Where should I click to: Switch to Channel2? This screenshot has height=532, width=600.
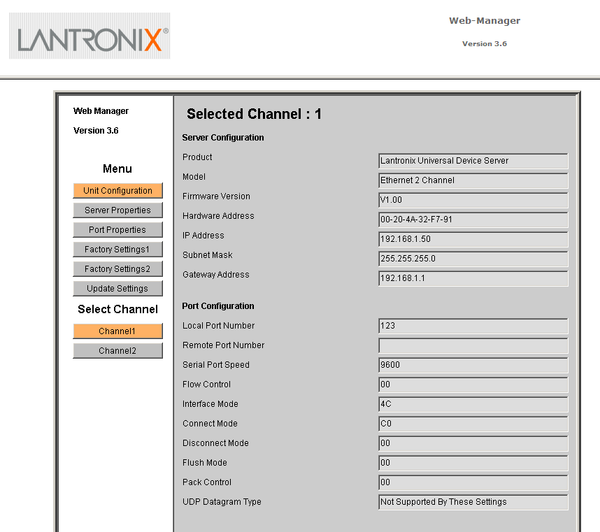point(118,351)
